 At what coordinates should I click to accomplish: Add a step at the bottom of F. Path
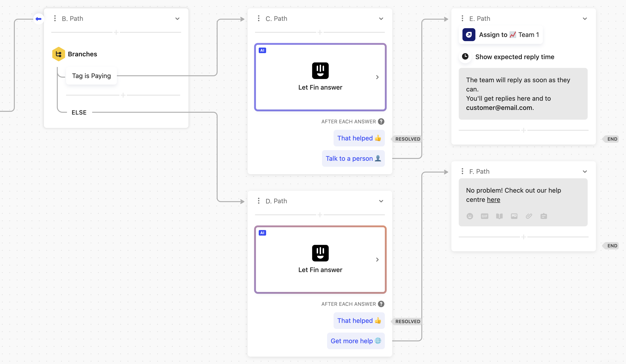point(524,237)
